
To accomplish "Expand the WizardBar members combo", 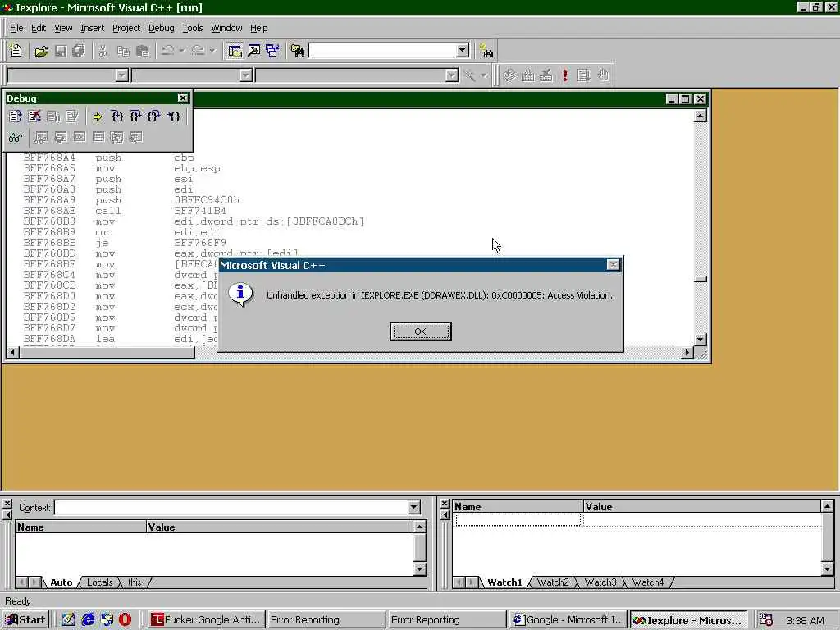I will (x=452, y=75).
